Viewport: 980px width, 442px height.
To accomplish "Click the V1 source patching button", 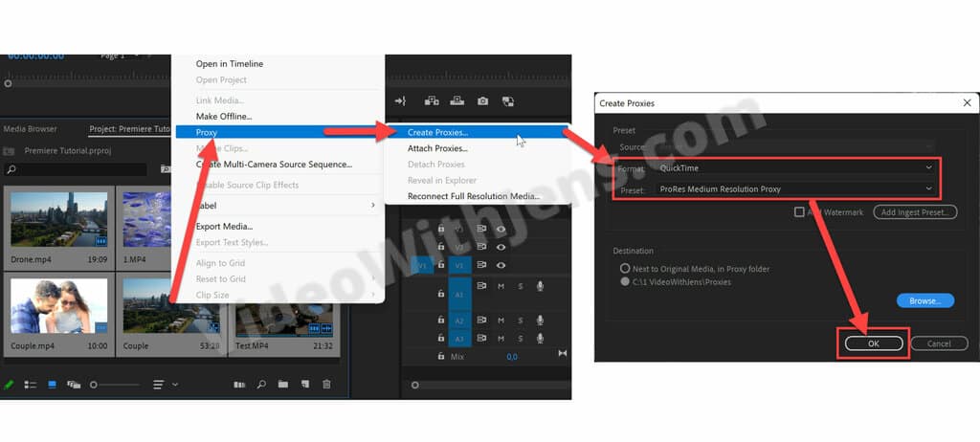I will (x=422, y=266).
